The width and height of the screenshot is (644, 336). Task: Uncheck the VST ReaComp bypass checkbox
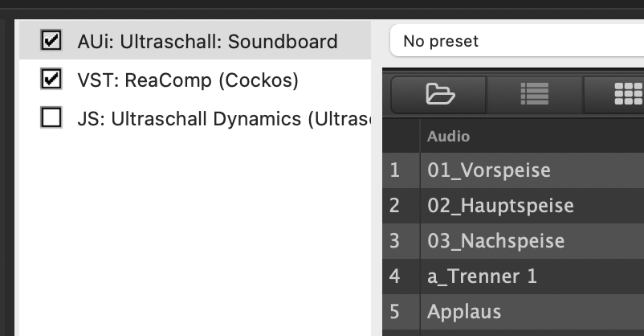pyautogui.click(x=51, y=80)
